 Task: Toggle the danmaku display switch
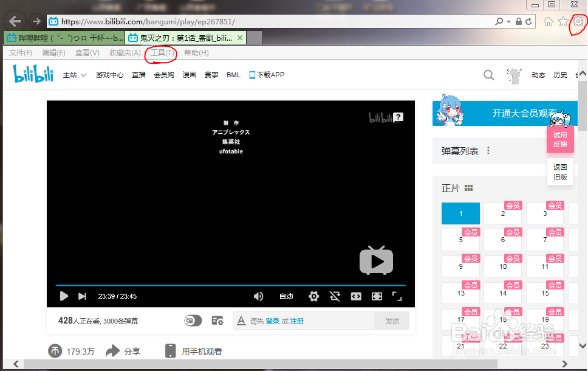(193, 321)
